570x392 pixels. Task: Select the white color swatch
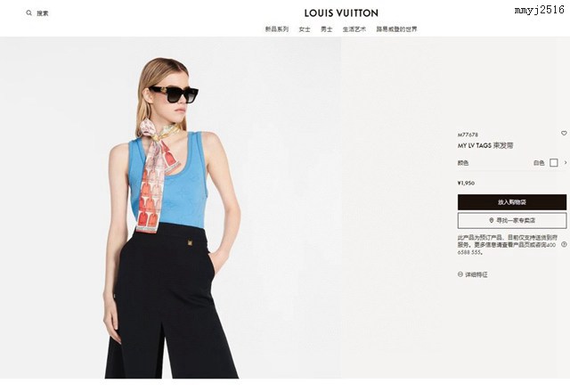point(554,162)
